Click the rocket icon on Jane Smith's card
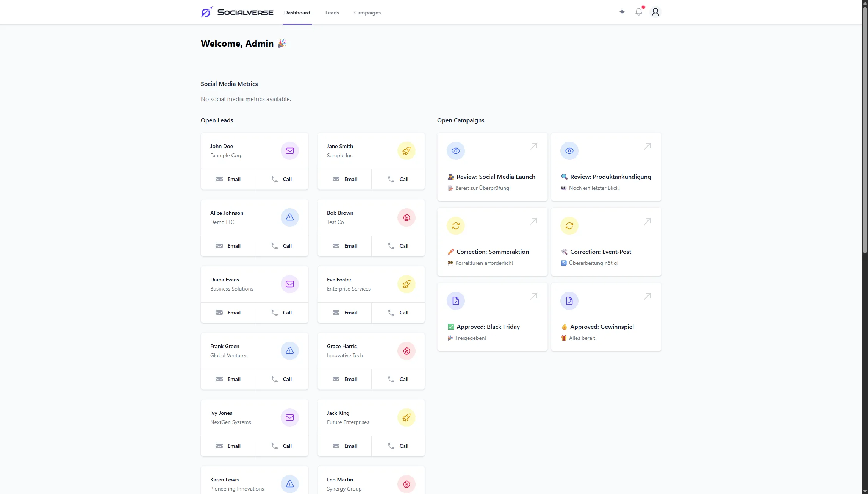 click(x=406, y=151)
